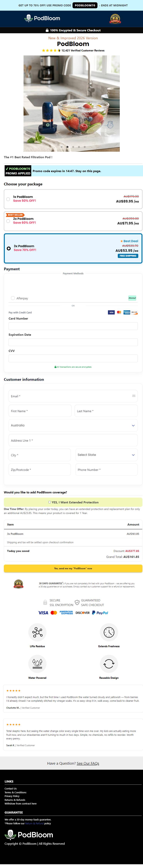Viewport: 143px width, 868px height.
Task: Click the small Discover icon above Card Number
Action: point(134,312)
